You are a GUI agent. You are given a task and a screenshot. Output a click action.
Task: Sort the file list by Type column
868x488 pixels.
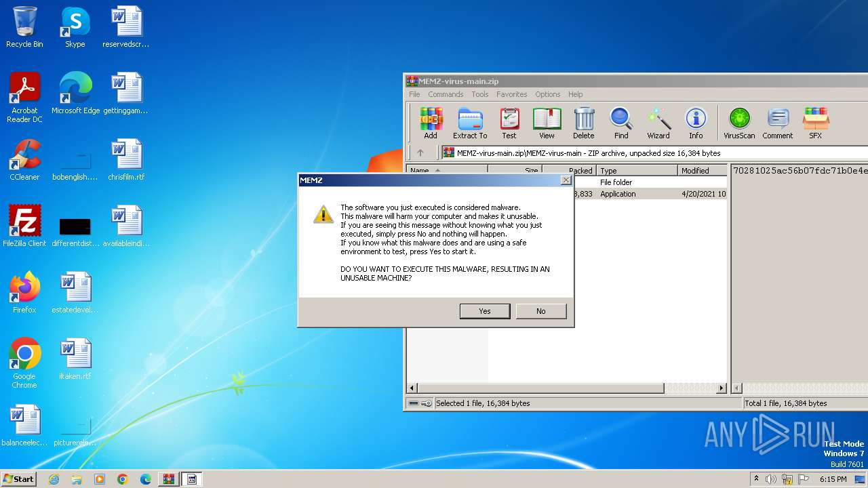point(637,171)
